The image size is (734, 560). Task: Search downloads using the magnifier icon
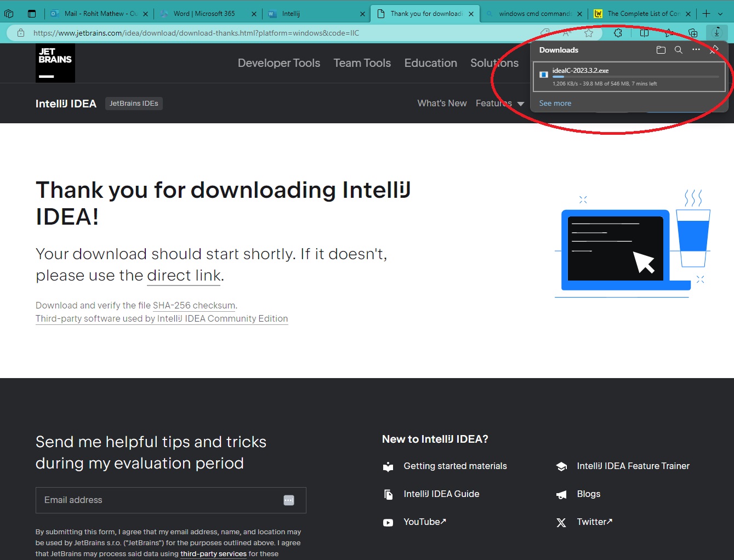(679, 50)
